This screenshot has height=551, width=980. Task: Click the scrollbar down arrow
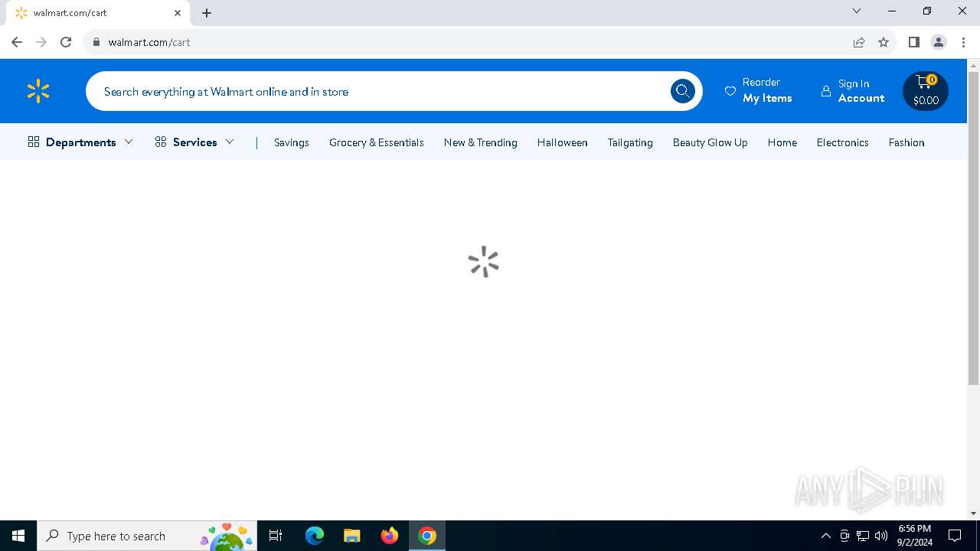click(x=973, y=513)
